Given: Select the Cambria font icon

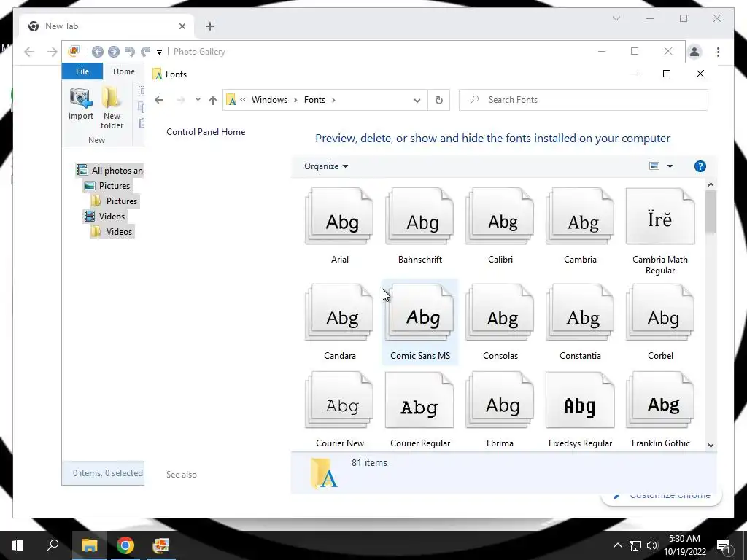Looking at the screenshot, I should tap(580, 217).
